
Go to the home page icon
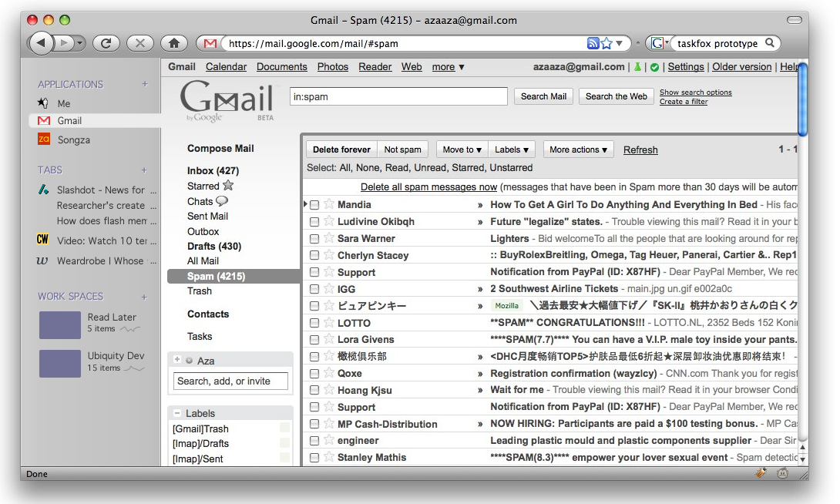point(174,43)
